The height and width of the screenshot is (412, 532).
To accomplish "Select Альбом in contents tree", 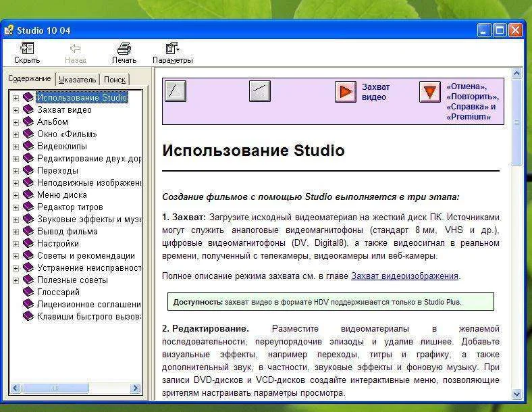I will tap(53, 122).
